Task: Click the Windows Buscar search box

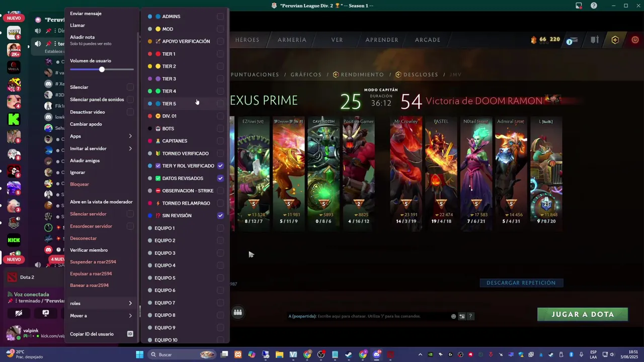Action: point(184,354)
